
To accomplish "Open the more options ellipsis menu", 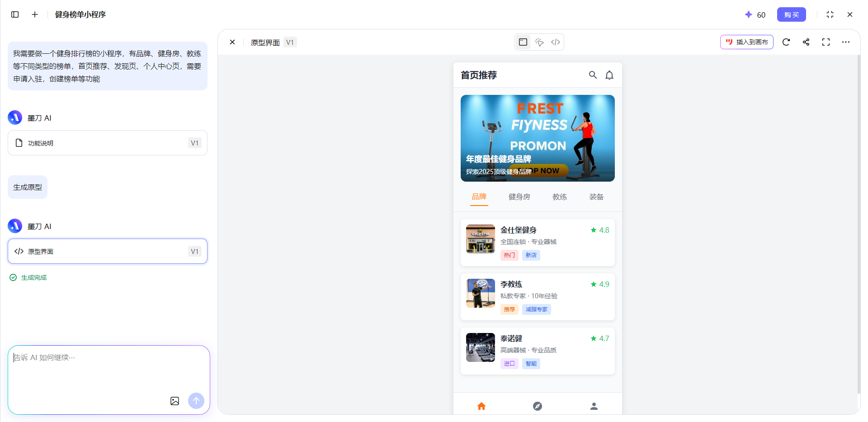I will (x=846, y=42).
